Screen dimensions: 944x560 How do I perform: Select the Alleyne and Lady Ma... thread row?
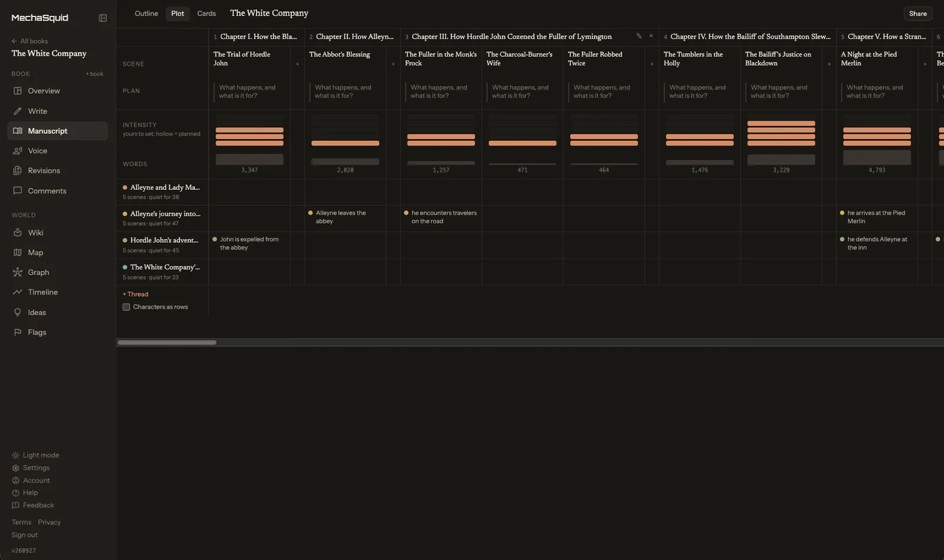pos(162,192)
